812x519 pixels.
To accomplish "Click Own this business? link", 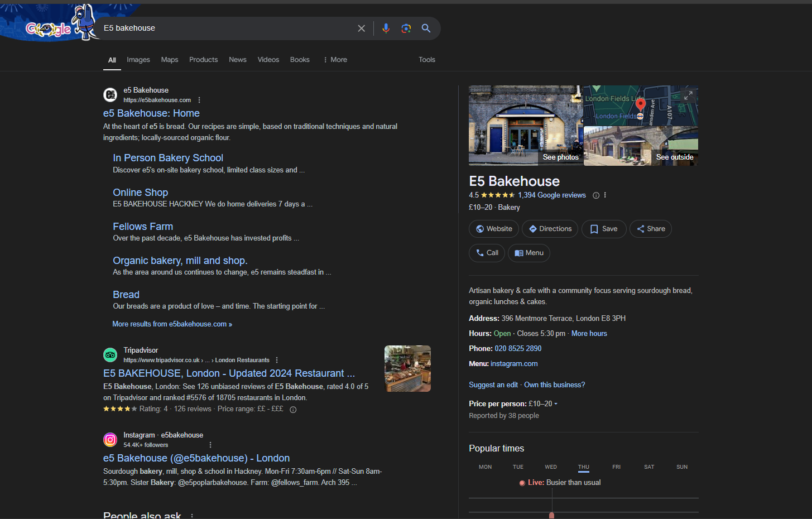I will (x=555, y=385).
